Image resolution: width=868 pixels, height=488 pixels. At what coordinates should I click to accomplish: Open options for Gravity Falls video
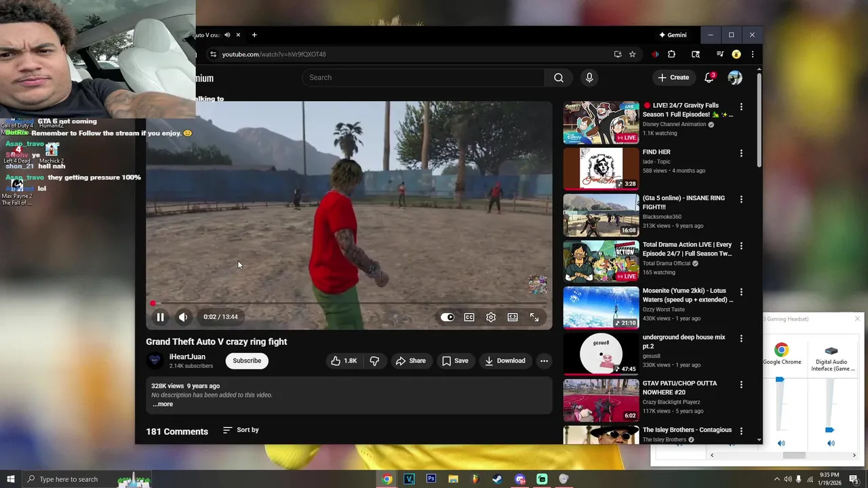click(741, 107)
